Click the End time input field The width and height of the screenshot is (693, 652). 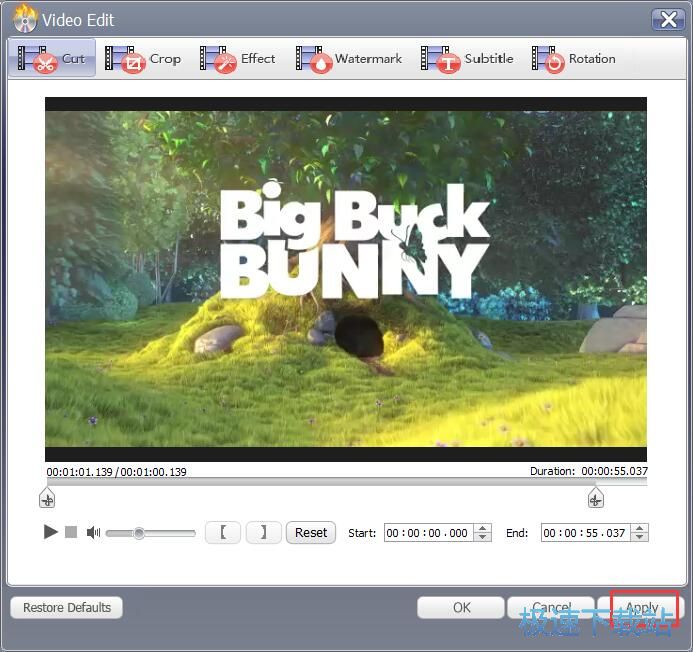click(586, 533)
